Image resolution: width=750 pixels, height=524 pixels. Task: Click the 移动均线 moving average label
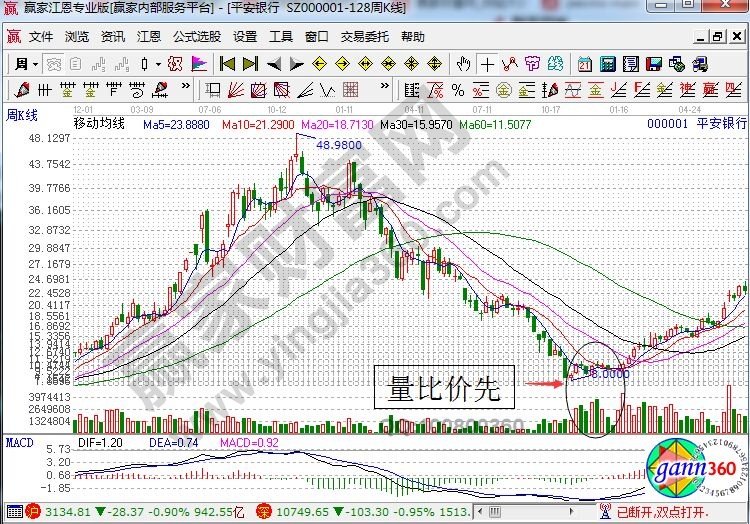(99, 123)
